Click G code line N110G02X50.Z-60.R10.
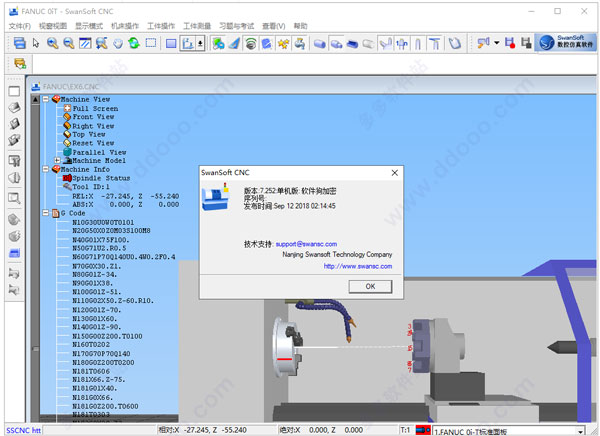This screenshot has height=436, width=600. 113,301
